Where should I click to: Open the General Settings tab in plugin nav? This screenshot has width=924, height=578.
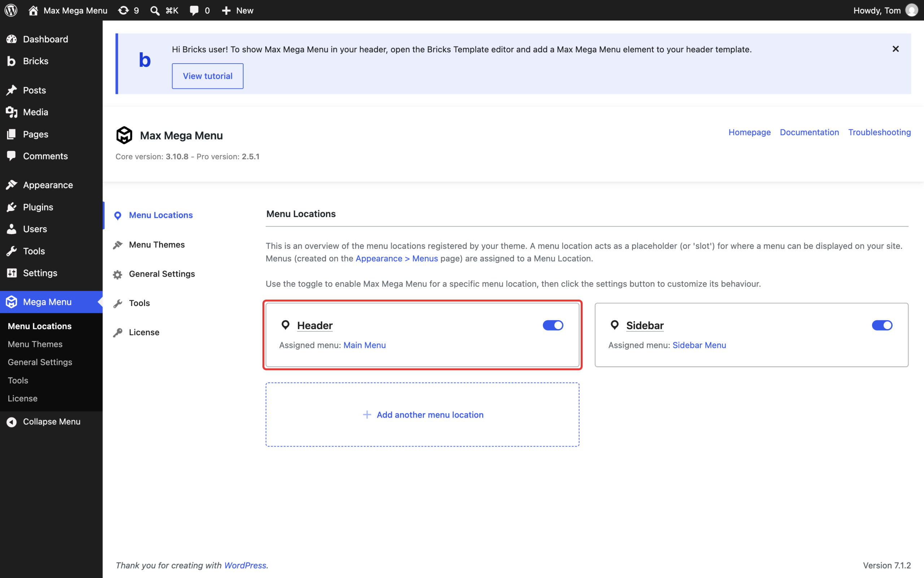coord(162,274)
